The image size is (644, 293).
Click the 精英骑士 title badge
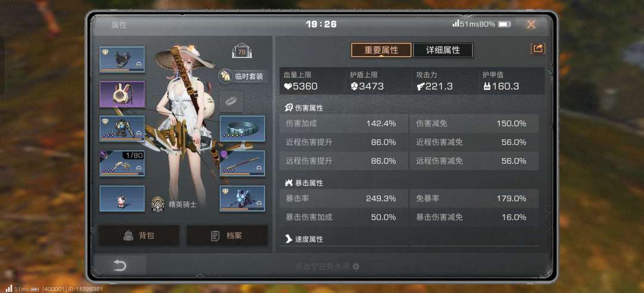tap(174, 204)
